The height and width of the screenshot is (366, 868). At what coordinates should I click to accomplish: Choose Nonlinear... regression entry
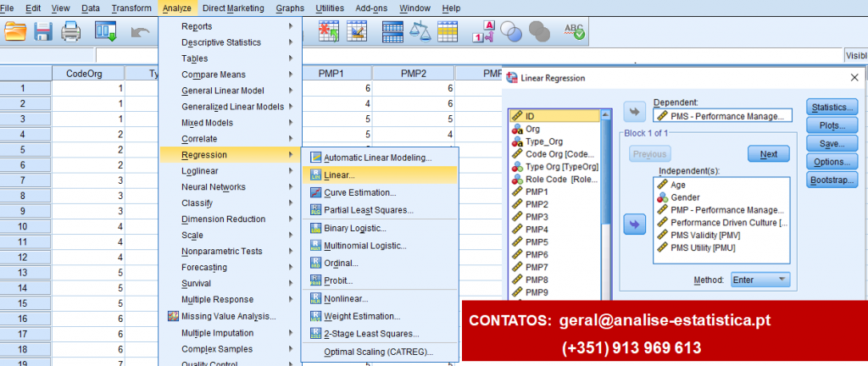tap(380, 298)
